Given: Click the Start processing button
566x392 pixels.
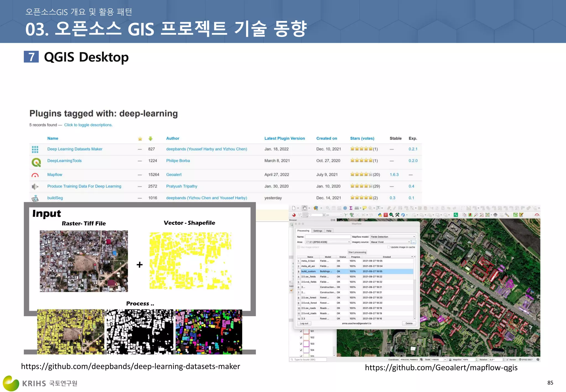Looking at the screenshot, I should (x=357, y=252).
